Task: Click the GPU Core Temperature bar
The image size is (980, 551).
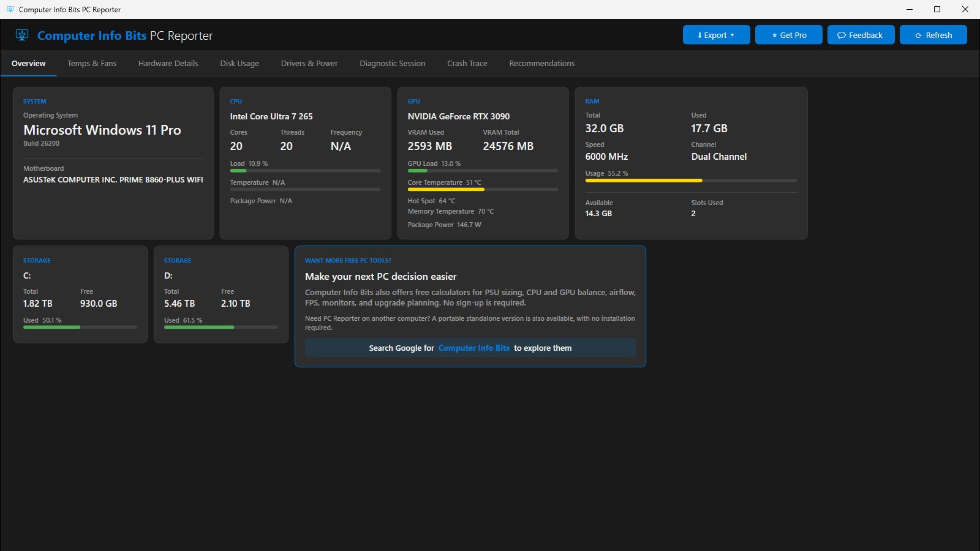Action: click(x=483, y=190)
